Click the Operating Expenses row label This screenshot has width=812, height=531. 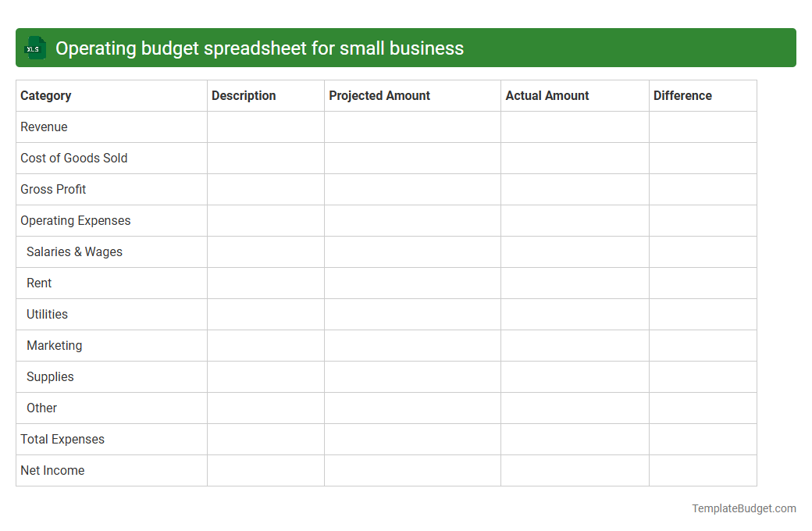coord(75,220)
